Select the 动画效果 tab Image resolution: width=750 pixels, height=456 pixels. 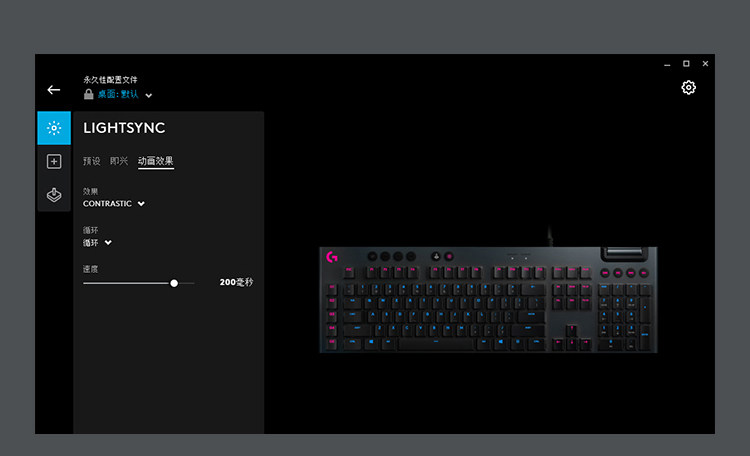tap(155, 161)
